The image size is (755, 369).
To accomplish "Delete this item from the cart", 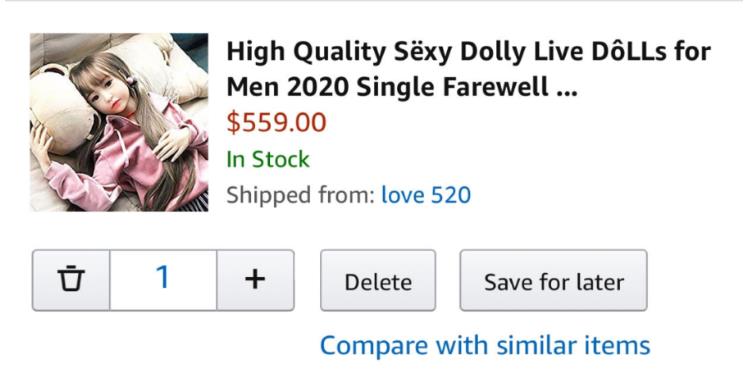I will pyautogui.click(x=378, y=280).
